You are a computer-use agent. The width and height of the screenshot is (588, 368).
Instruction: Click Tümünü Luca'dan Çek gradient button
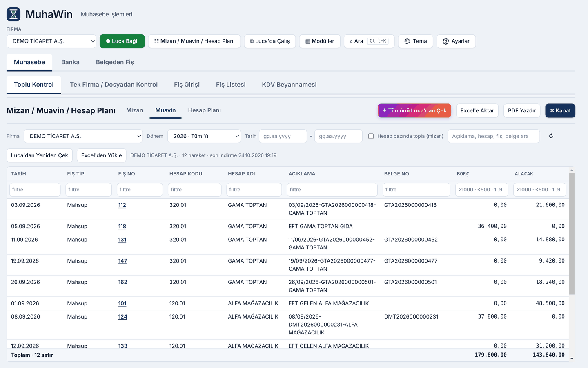[414, 110]
